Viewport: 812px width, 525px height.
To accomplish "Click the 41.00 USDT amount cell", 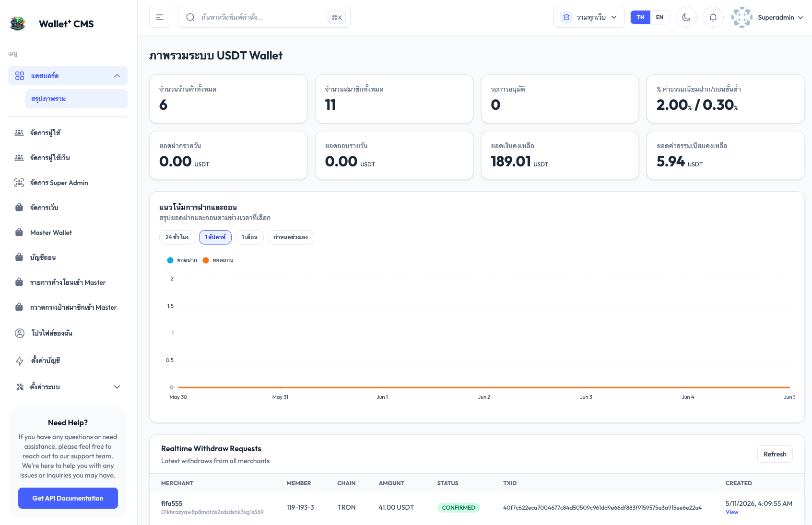I will (396, 507).
